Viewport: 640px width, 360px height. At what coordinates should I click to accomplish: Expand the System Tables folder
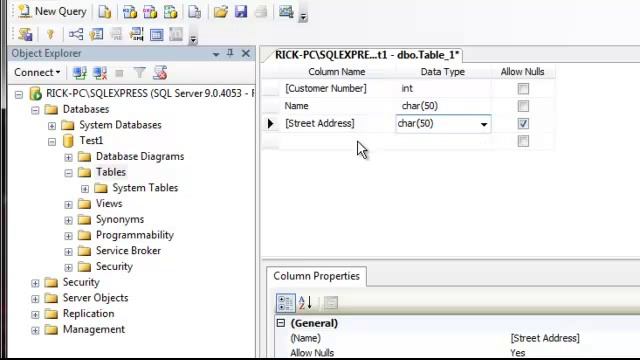pos(85,189)
